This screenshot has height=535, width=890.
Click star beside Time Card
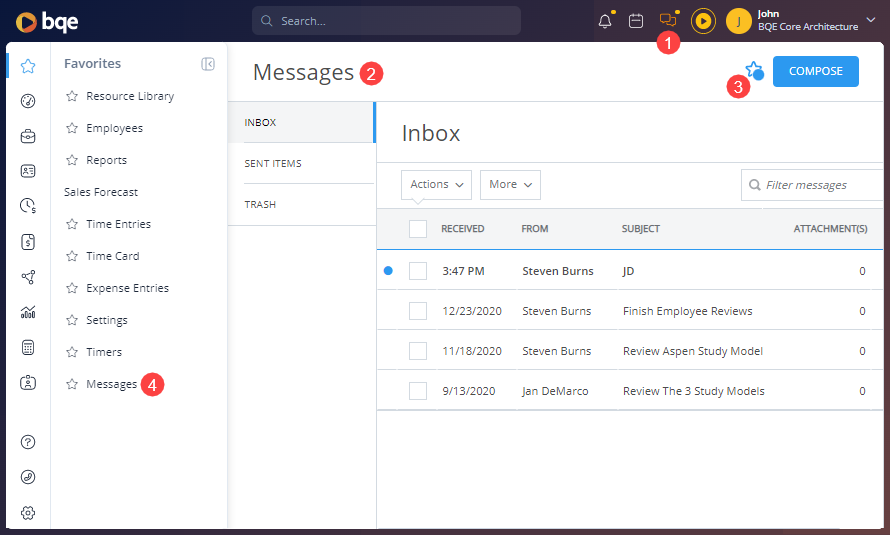click(72, 256)
